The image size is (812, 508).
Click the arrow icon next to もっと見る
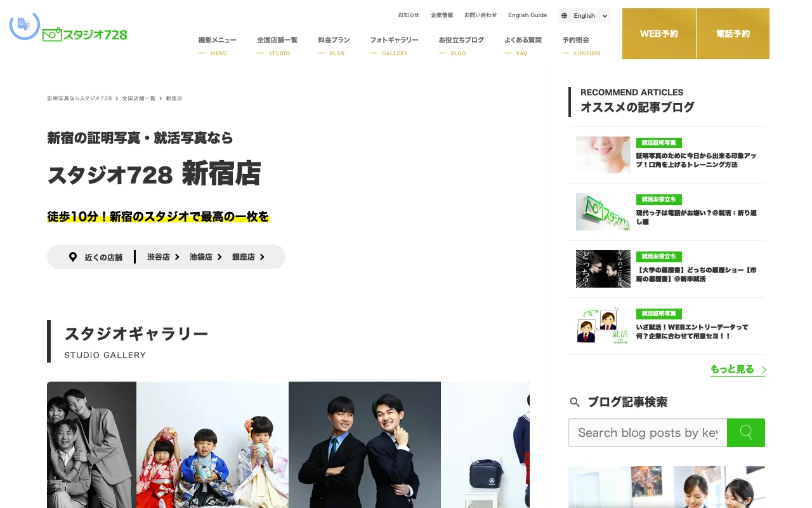(x=763, y=370)
